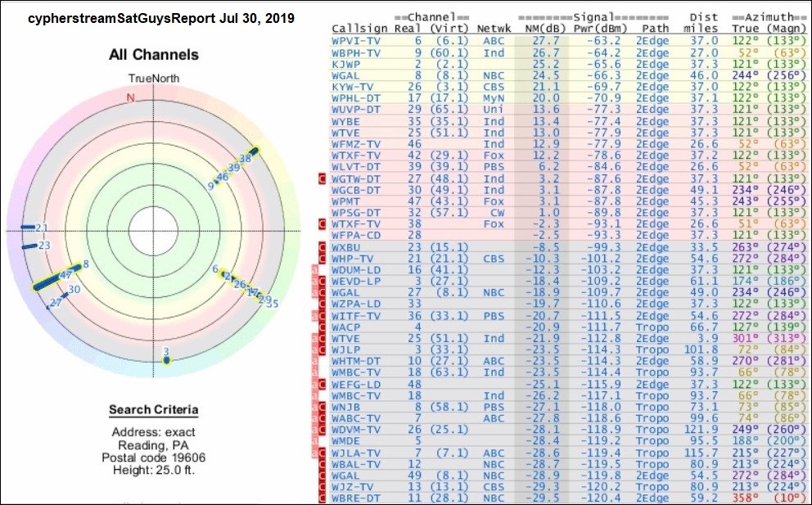Click the red C icon in the WNJB row
The image size is (812, 505).
click(x=322, y=407)
